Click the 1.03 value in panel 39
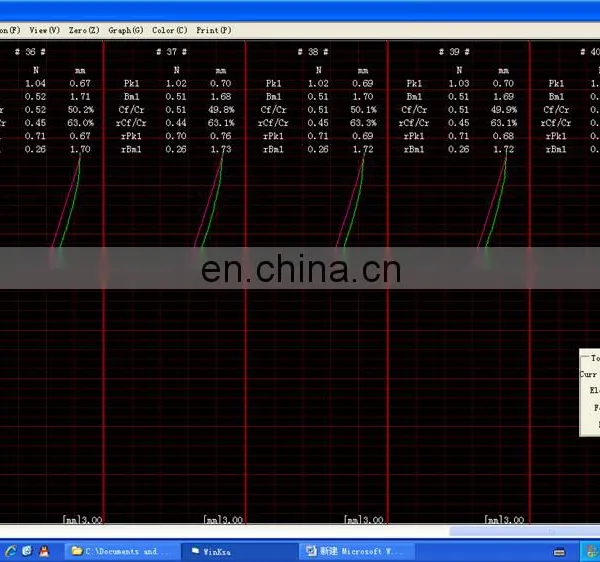Screen dimensions: 600x562 tap(459, 83)
